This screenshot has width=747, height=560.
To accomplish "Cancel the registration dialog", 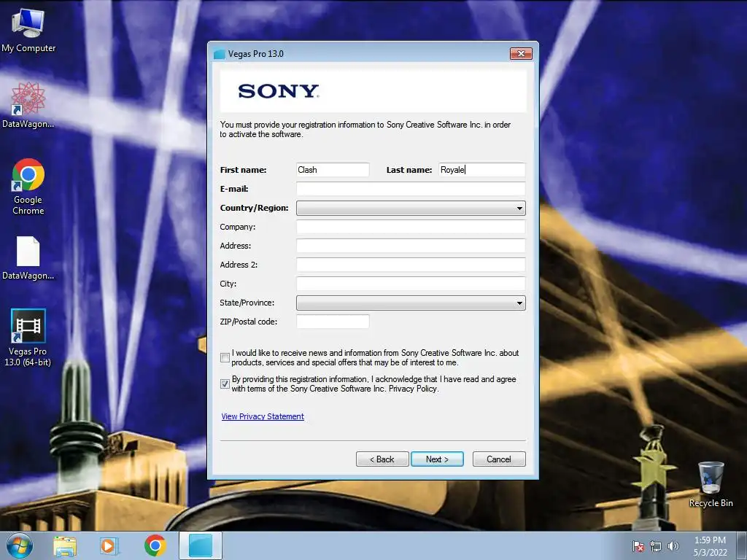I will pos(499,459).
